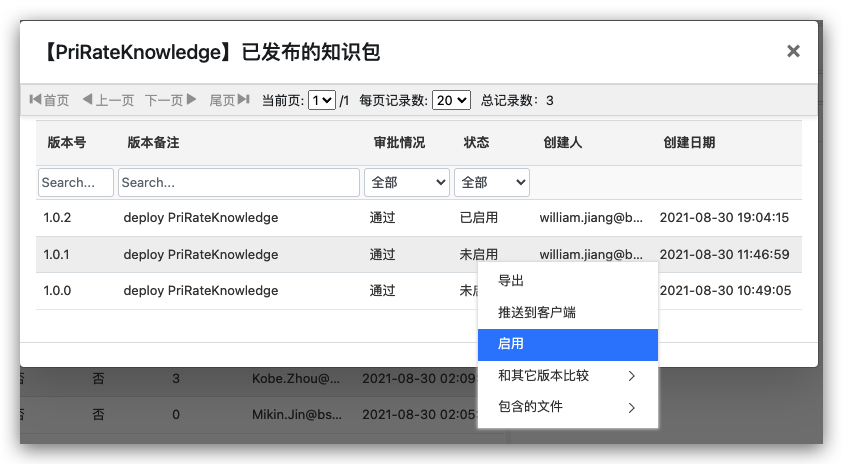Open the 状态 filter dropdown

click(491, 182)
